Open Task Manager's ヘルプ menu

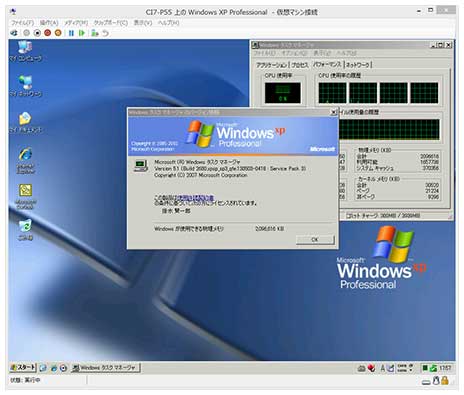tap(346, 53)
